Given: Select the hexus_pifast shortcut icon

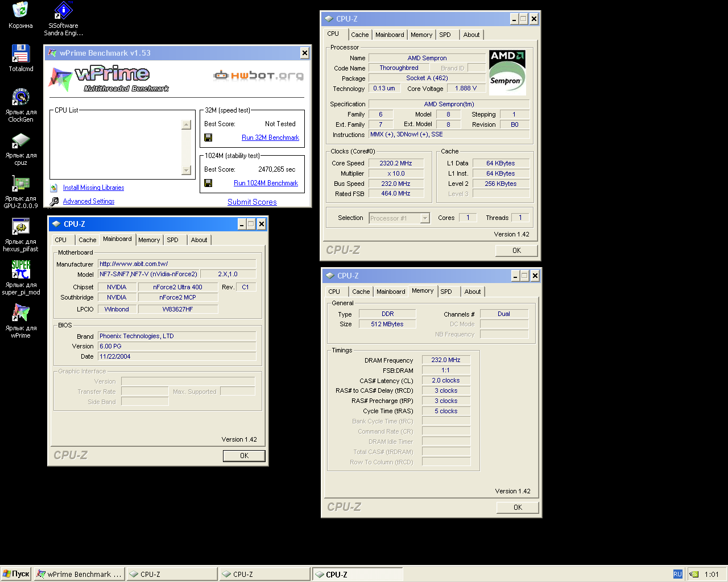Looking at the screenshot, I should click(20, 227).
